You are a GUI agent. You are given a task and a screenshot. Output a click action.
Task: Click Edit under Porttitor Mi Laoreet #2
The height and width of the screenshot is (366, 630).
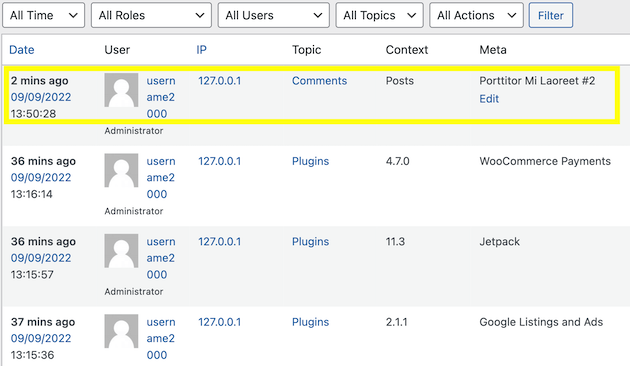pos(489,99)
